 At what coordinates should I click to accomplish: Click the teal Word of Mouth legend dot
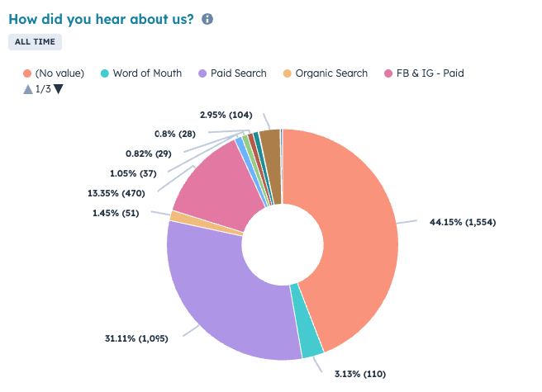105,73
